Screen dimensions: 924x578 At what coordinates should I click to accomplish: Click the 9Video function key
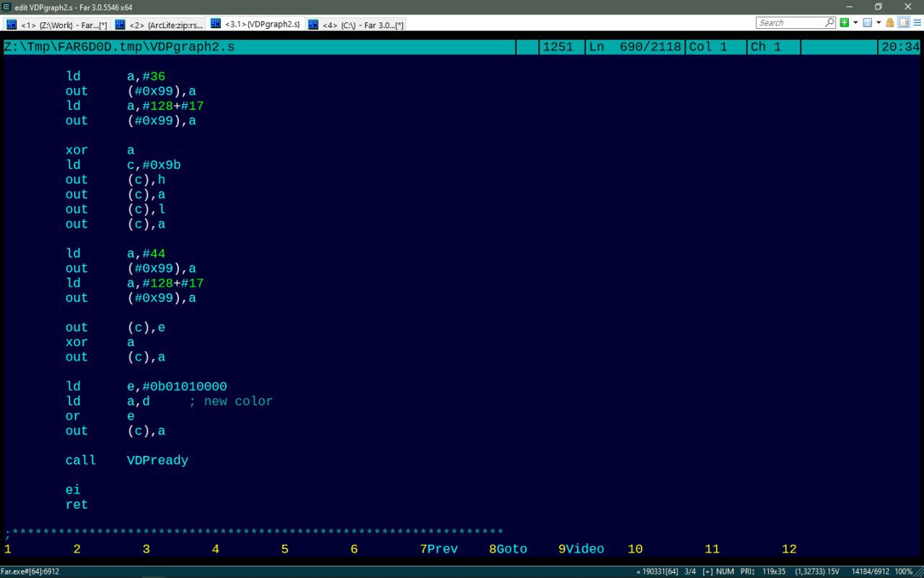coord(581,549)
